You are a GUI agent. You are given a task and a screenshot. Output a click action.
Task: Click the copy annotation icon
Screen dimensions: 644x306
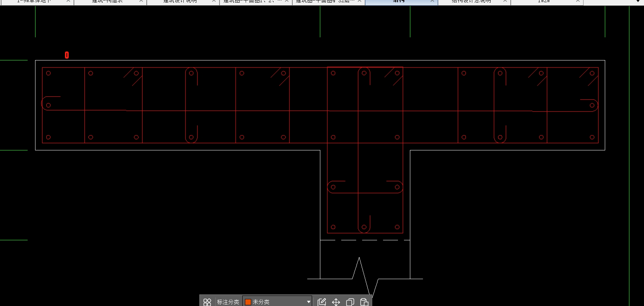350,302
